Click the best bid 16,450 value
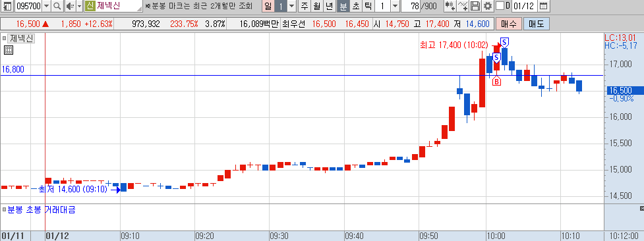Screen dimensions: 644x241 (x=357, y=24)
